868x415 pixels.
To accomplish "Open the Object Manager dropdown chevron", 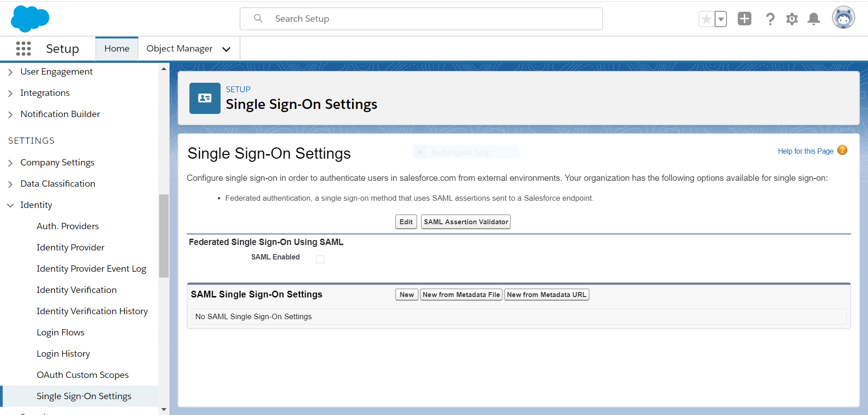I will coord(226,49).
